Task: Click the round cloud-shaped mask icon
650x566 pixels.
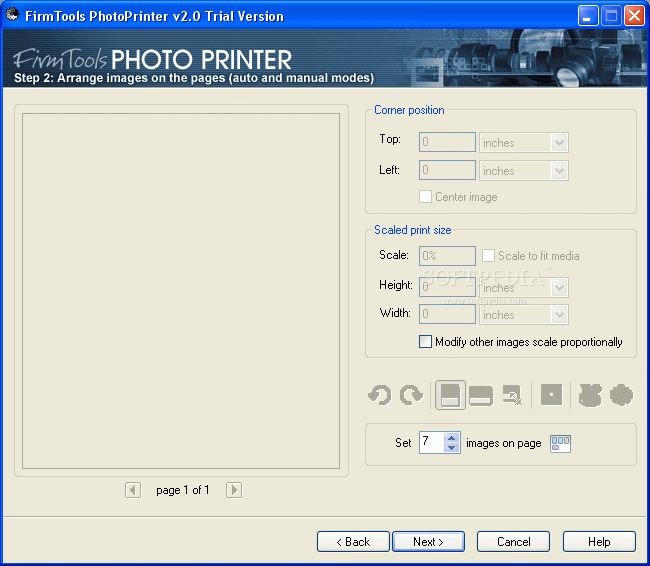Action: click(621, 395)
